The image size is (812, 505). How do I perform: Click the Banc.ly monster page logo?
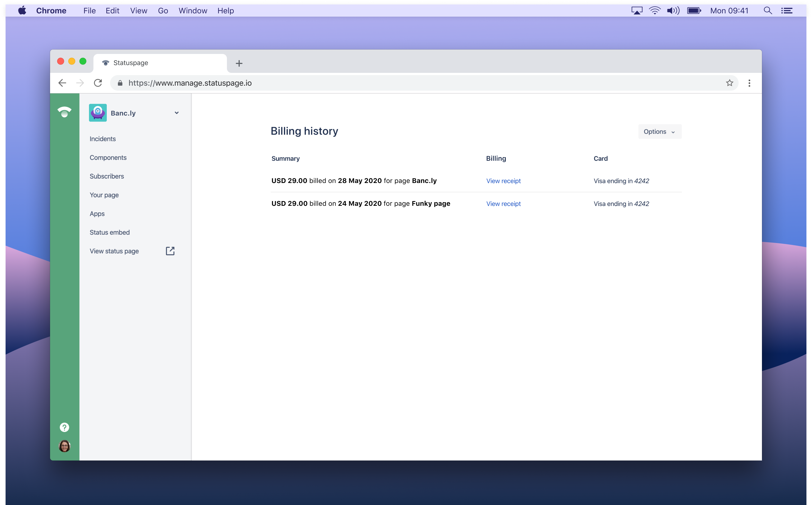pyautogui.click(x=98, y=113)
